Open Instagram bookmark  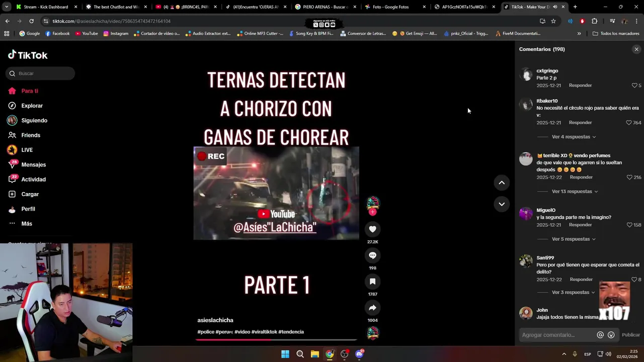pyautogui.click(x=116, y=34)
